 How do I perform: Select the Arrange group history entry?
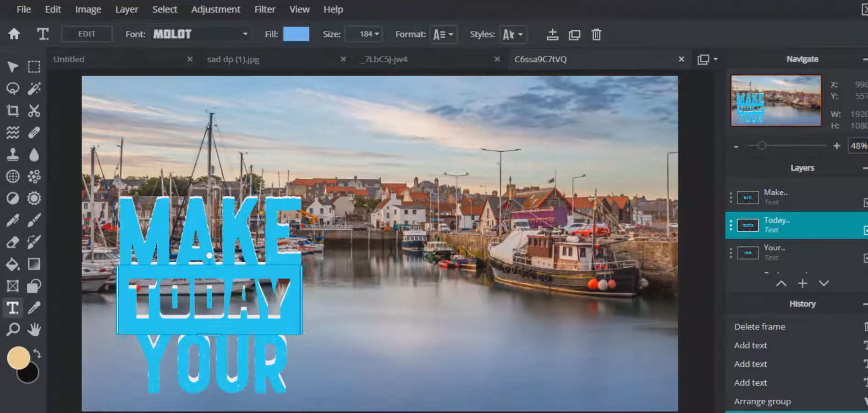pyautogui.click(x=762, y=402)
